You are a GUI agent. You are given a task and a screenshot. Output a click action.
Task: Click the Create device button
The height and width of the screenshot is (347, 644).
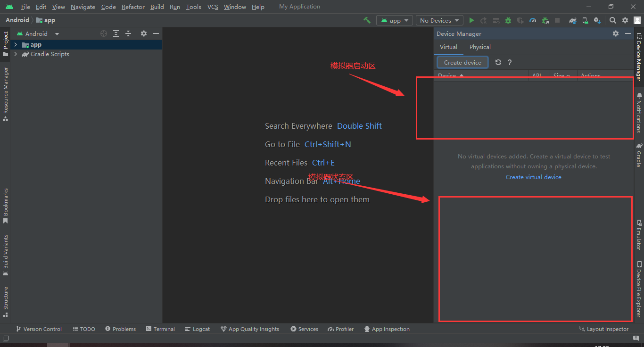tap(462, 62)
